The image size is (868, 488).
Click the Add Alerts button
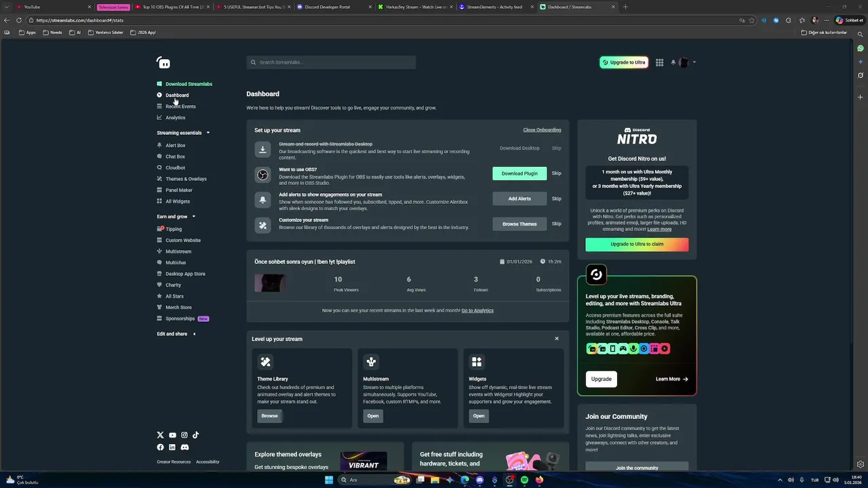tap(519, 199)
